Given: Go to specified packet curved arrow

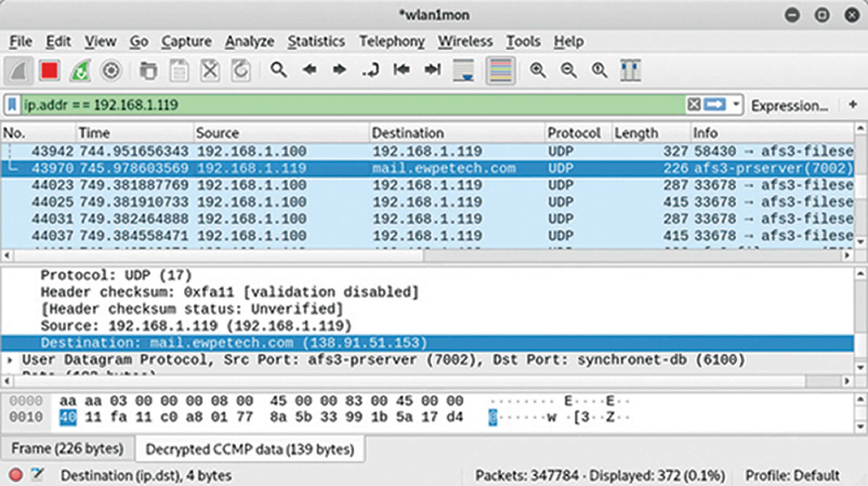Looking at the screenshot, I should (x=371, y=70).
